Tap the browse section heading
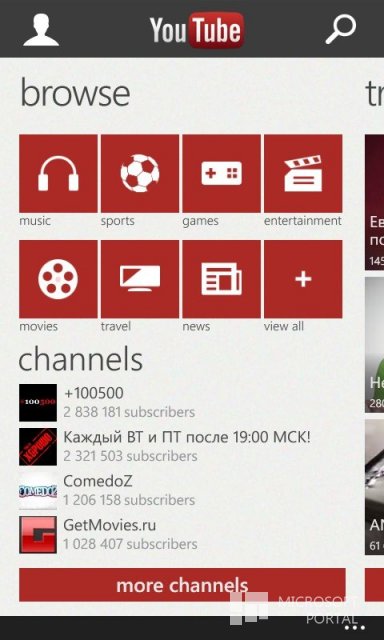Viewport: 384px width, 640px height. [75, 94]
